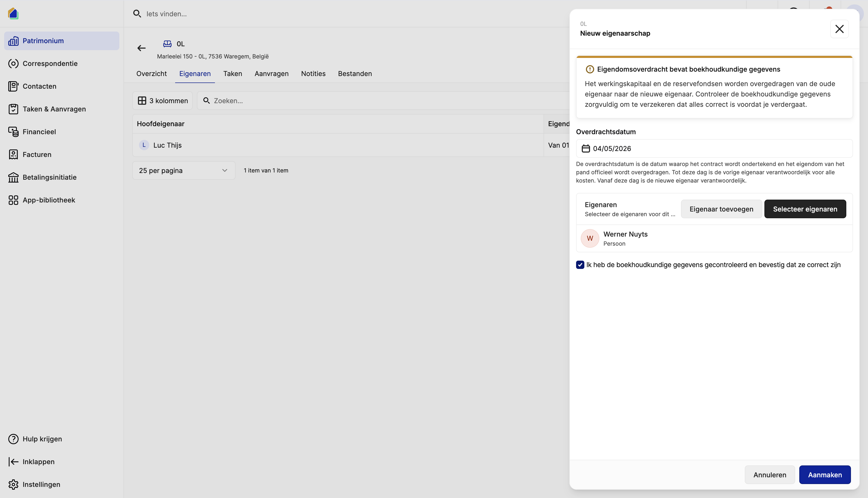Screen dimensions: 868x498
Task: Click the Nieuw eigenaarschap title
Action: tap(615, 33)
